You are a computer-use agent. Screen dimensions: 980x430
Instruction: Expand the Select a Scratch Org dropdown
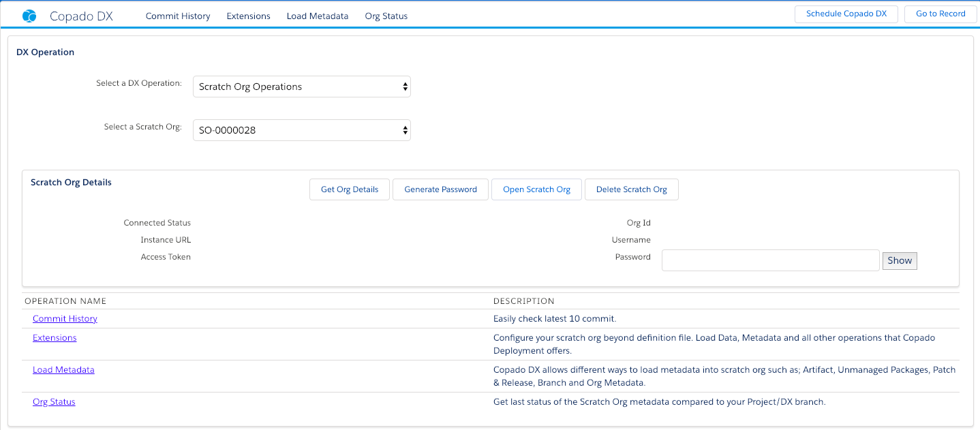302,129
